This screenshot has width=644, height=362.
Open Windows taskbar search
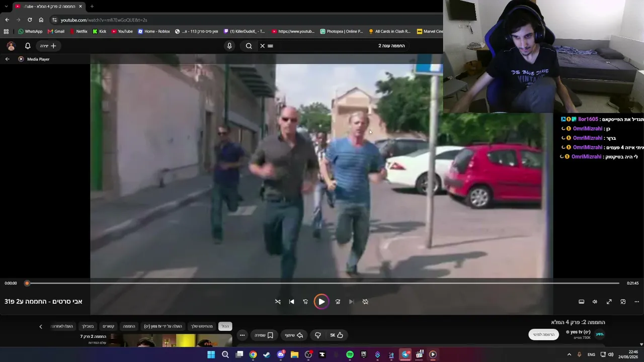(225, 354)
